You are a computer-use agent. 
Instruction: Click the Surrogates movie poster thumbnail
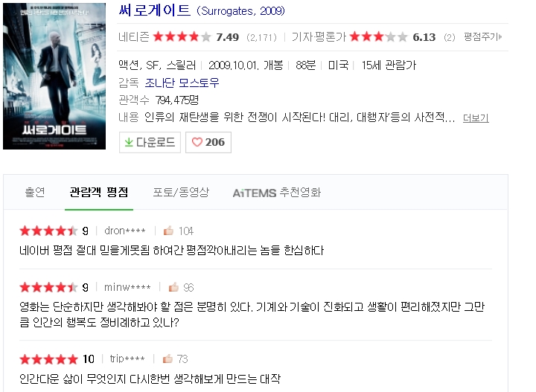54,76
